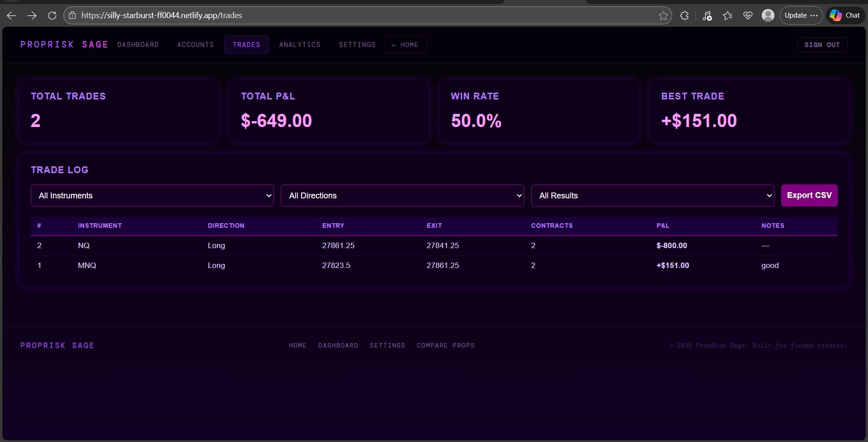The height and width of the screenshot is (442, 868).
Task: Open the Copilot Chat button
Action: point(845,15)
